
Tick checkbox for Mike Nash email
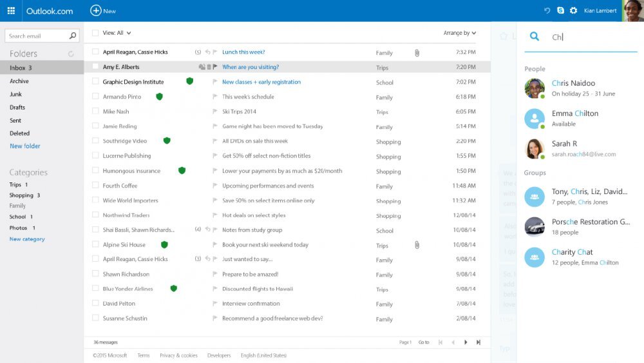pos(95,112)
